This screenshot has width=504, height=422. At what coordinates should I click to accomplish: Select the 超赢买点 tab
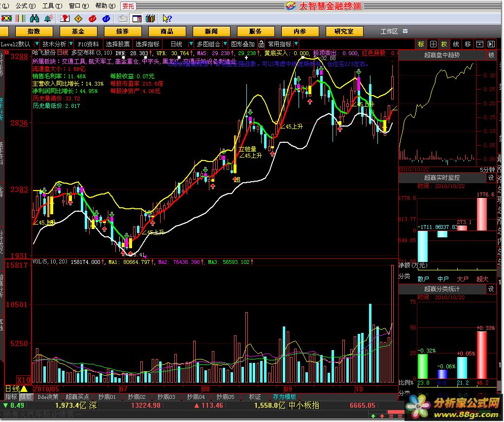[x=77, y=397]
